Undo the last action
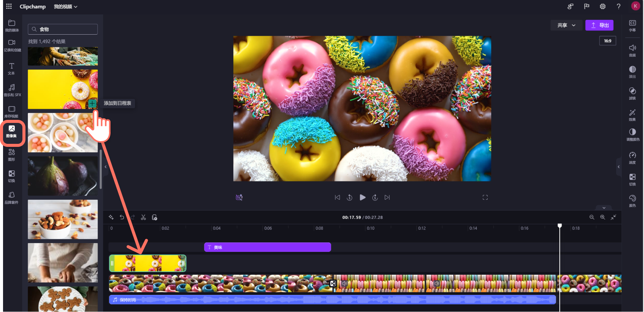Image resolution: width=644 pixels, height=312 pixels. 122,217
